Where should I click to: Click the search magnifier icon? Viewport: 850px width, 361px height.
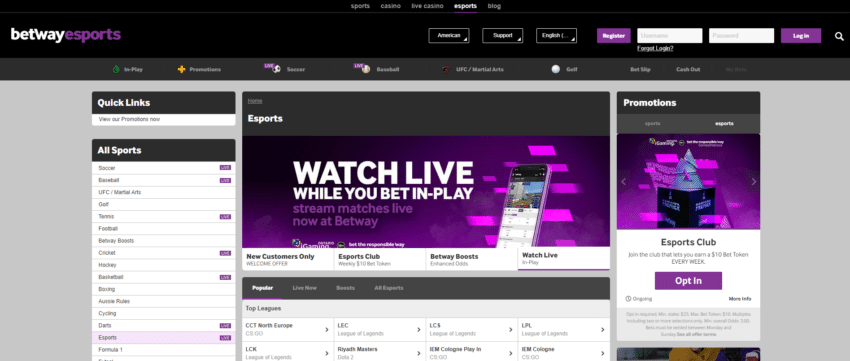pyautogui.click(x=839, y=36)
